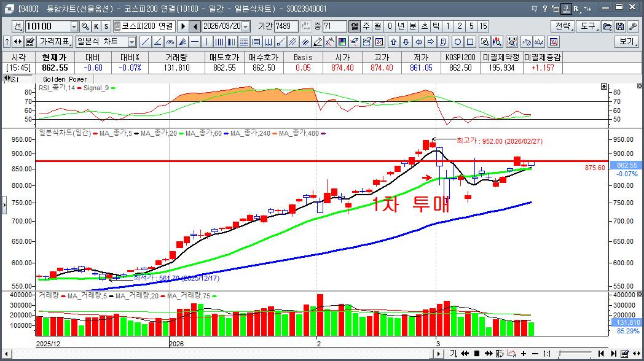
Task: Click the horizontal scrollbar left arrow
Action: (6, 354)
